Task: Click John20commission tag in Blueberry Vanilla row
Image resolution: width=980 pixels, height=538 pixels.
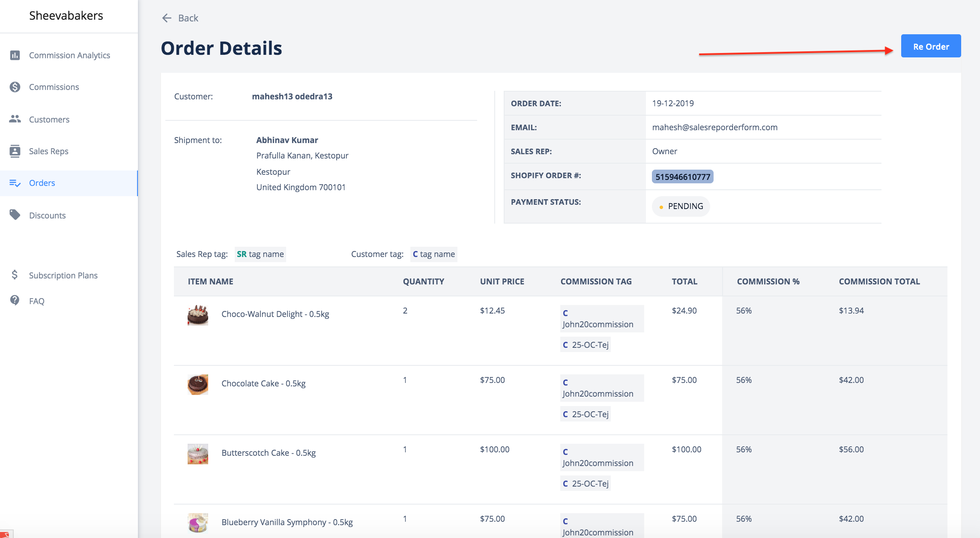Action: click(x=602, y=526)
